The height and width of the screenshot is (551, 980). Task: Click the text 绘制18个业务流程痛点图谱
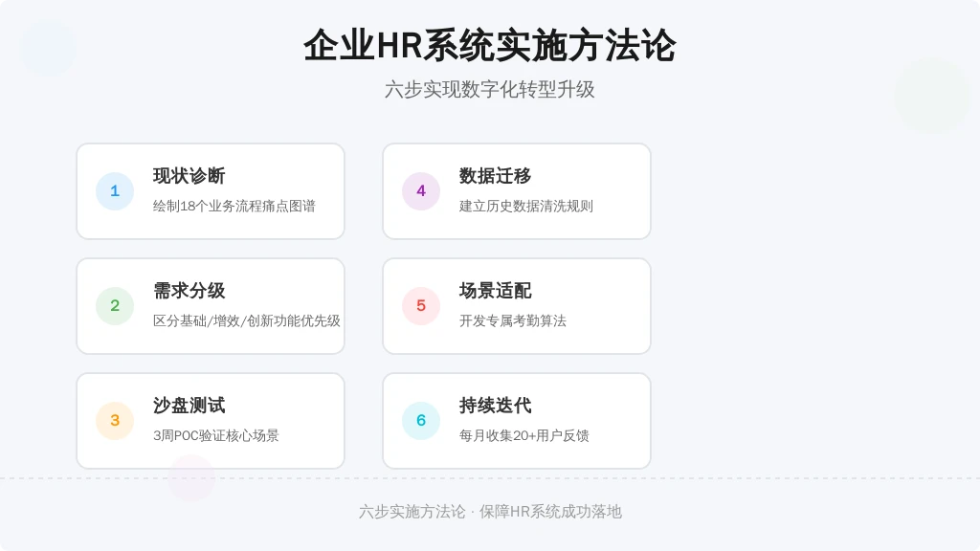(x=234, y=207)
